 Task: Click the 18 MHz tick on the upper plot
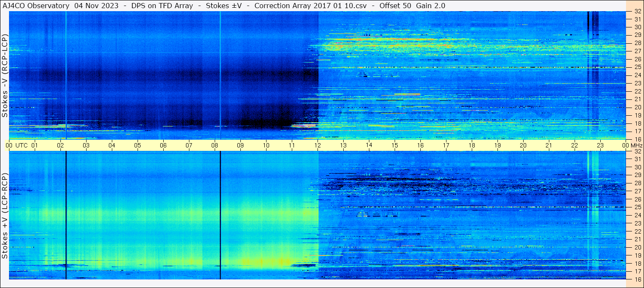(x=637, y=123)
